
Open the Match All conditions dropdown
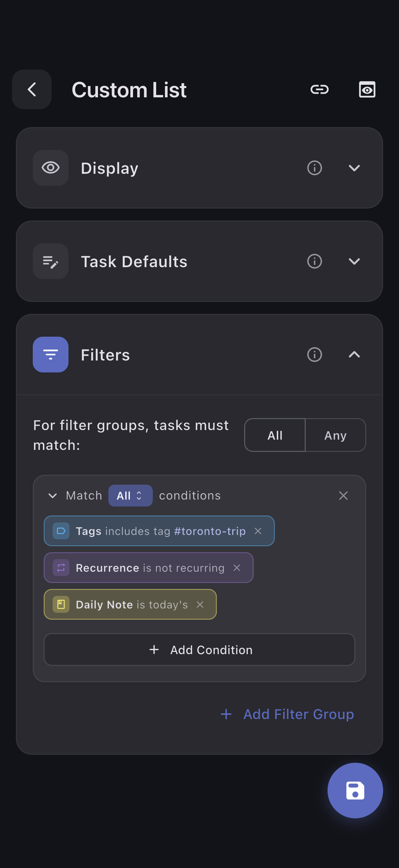(130, 496)
